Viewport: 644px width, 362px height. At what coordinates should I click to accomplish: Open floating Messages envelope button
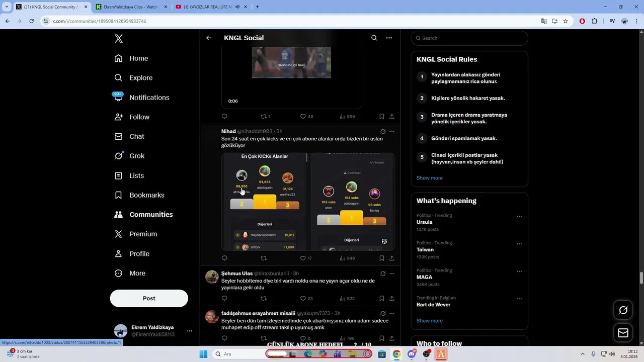pyautogui.click(x=623, y=333)
